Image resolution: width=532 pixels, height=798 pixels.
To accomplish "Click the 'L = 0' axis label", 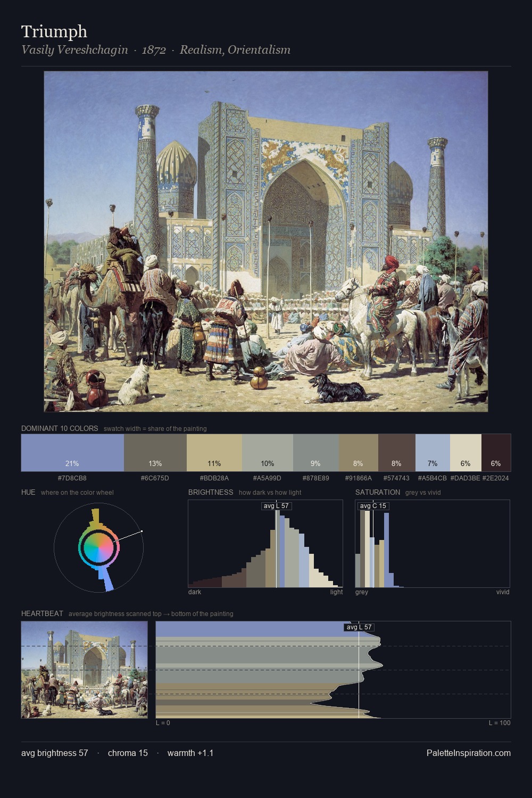I will [163, 723].
